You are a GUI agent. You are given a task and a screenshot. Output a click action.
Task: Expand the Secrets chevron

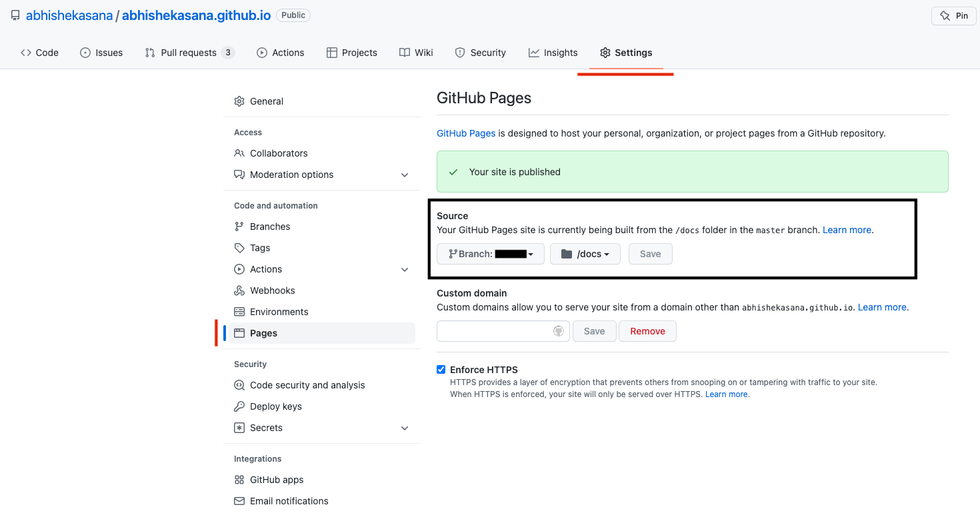(405, 428)
